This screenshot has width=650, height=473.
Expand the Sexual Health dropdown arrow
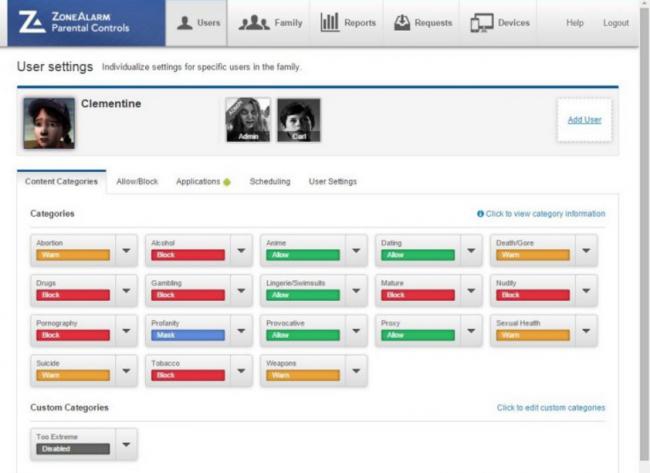point(586,331)
